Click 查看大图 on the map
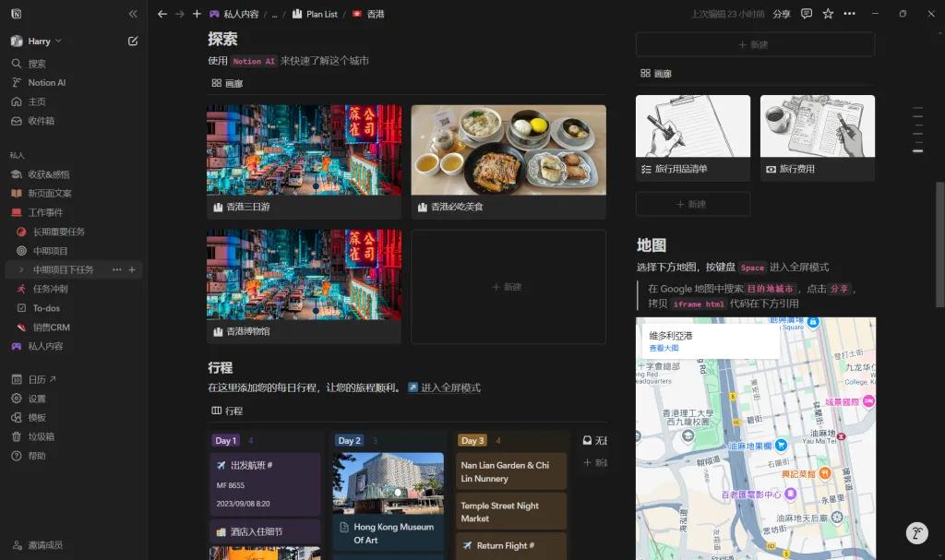Viewport: 945px width, 560px height. (x=664, y=348)
